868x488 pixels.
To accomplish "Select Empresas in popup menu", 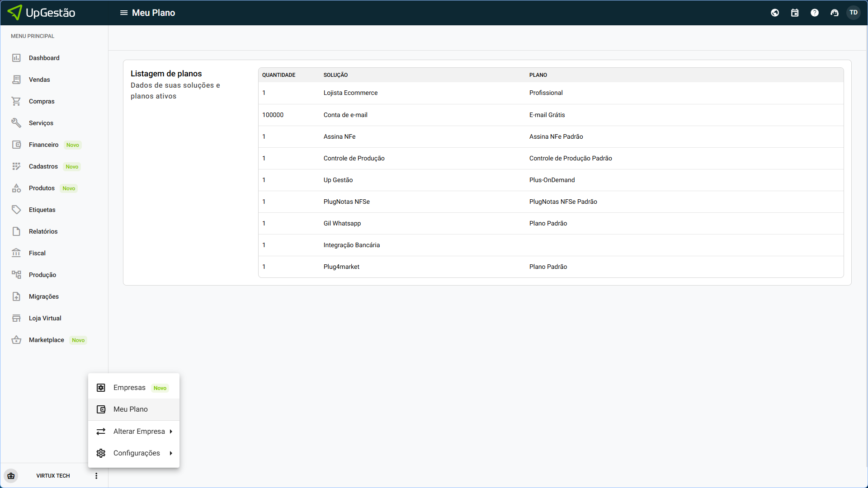I will pos(129,388).
